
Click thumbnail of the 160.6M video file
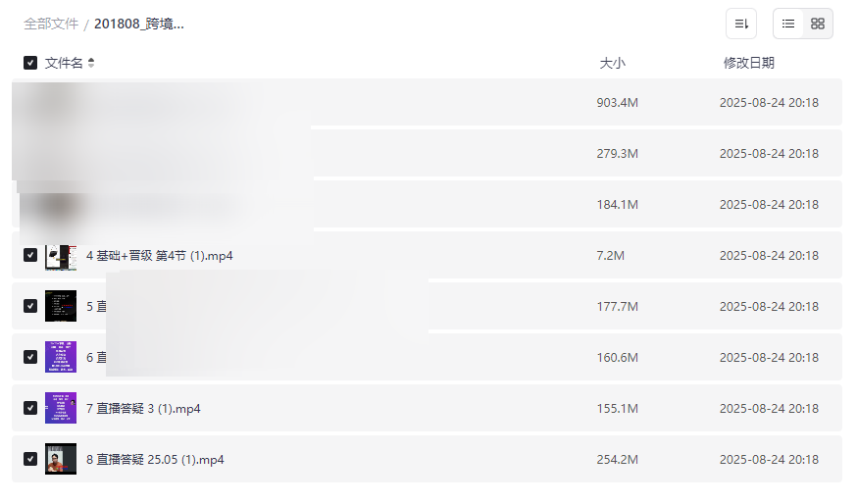click(61, 357)
